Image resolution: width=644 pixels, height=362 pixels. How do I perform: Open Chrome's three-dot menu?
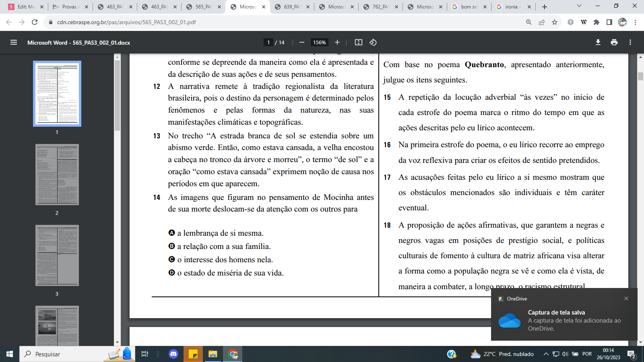point(636,22)
